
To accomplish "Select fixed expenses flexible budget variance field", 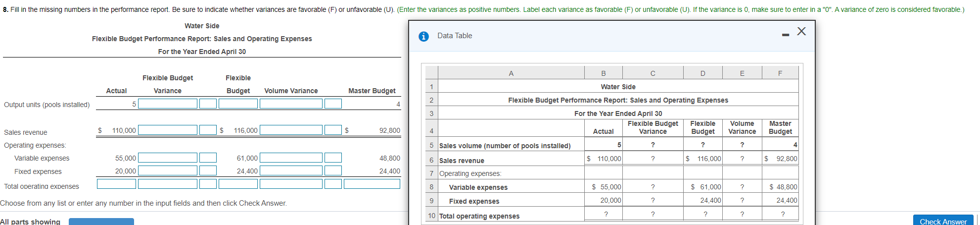I will pyautogui.click(x=168, y=170).
